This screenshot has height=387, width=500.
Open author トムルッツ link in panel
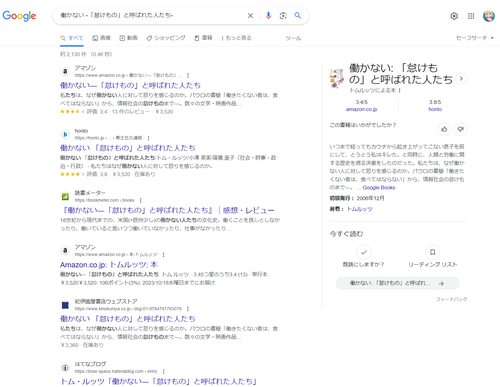tap(360, 209)
